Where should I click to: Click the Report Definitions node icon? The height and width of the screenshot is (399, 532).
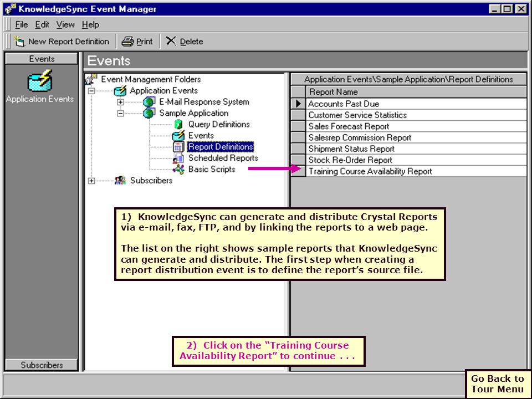tap(178, 147)
